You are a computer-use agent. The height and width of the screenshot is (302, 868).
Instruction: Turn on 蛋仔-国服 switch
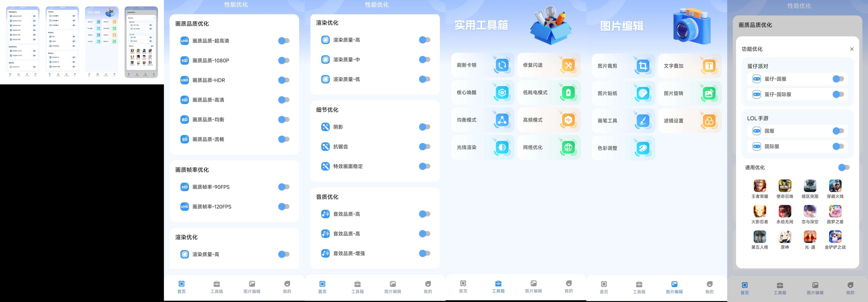click(x=838, y=79)
